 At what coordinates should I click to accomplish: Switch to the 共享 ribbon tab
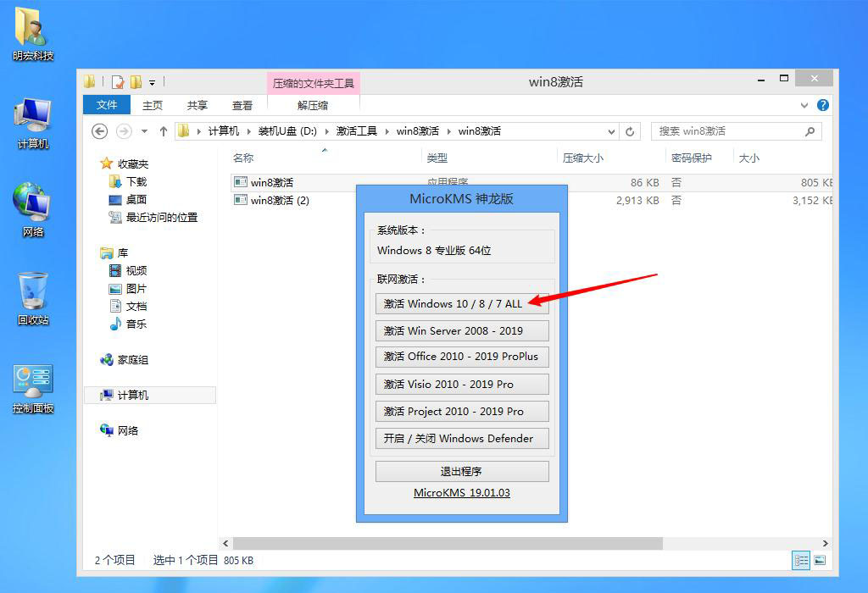point(197,105)
